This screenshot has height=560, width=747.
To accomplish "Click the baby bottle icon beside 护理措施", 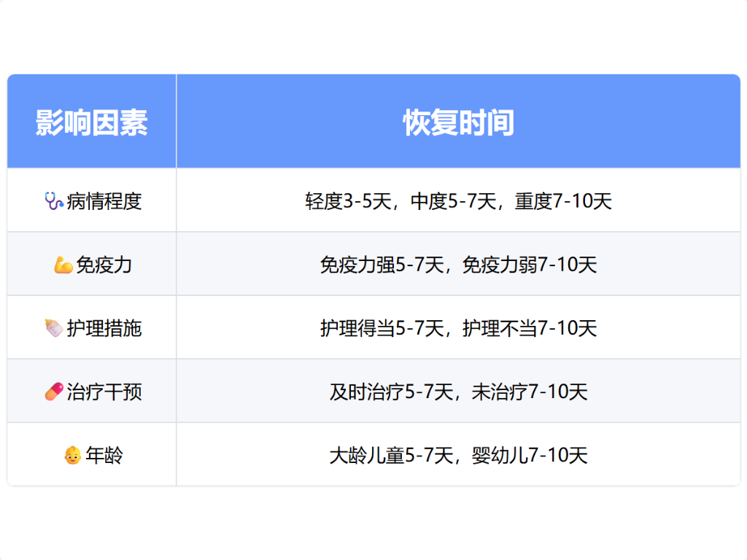I will coord(53,328).
